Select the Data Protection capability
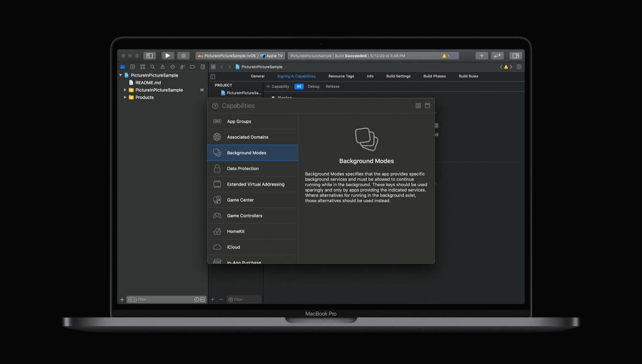The width and height of the screenshot is (642, 364). pos(253,168)
